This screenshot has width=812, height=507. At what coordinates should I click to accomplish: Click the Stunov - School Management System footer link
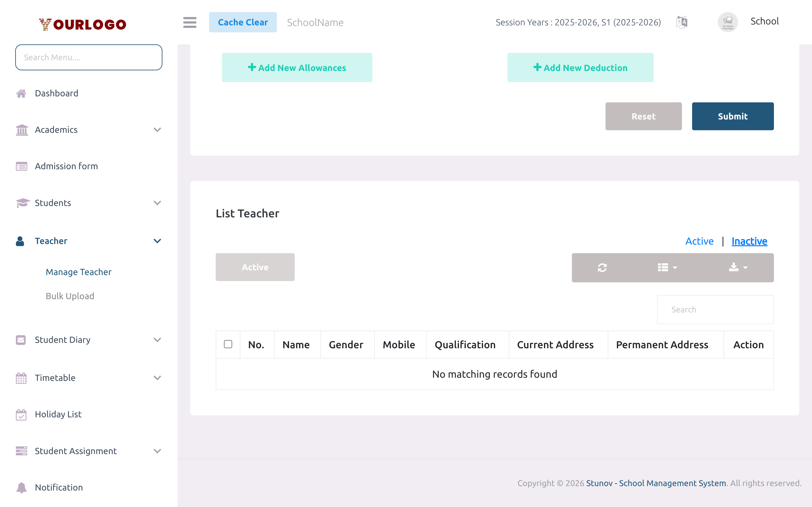click(x=656, y=483)
